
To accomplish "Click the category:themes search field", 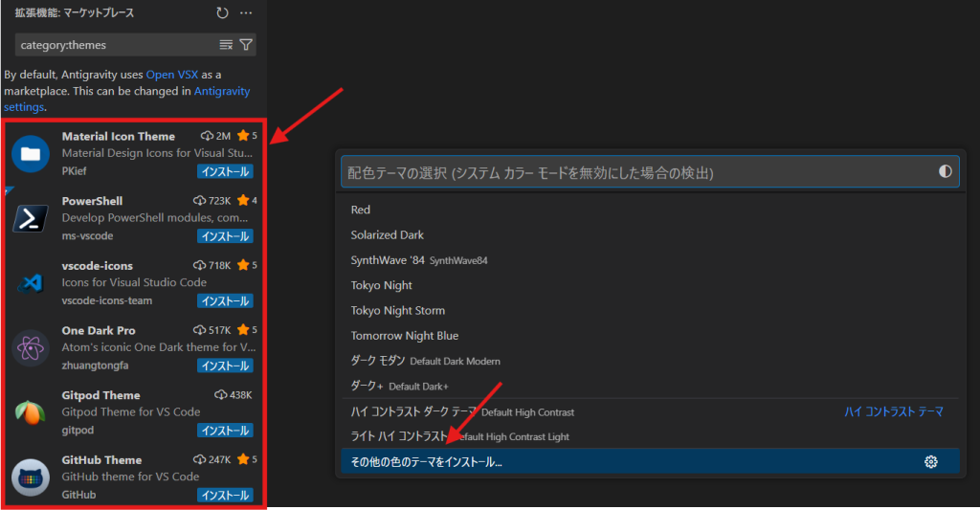I will click(x=115, y=45).
